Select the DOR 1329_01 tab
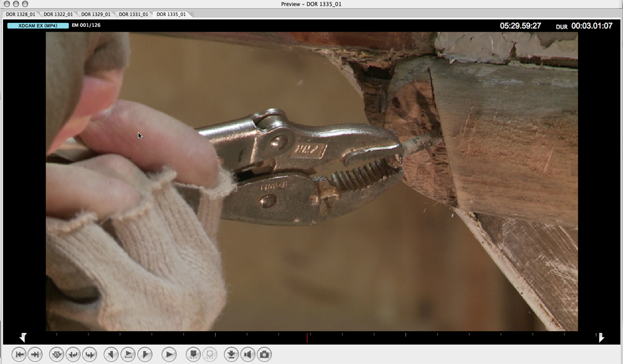 pyautogui.click(x=96, y=14)
